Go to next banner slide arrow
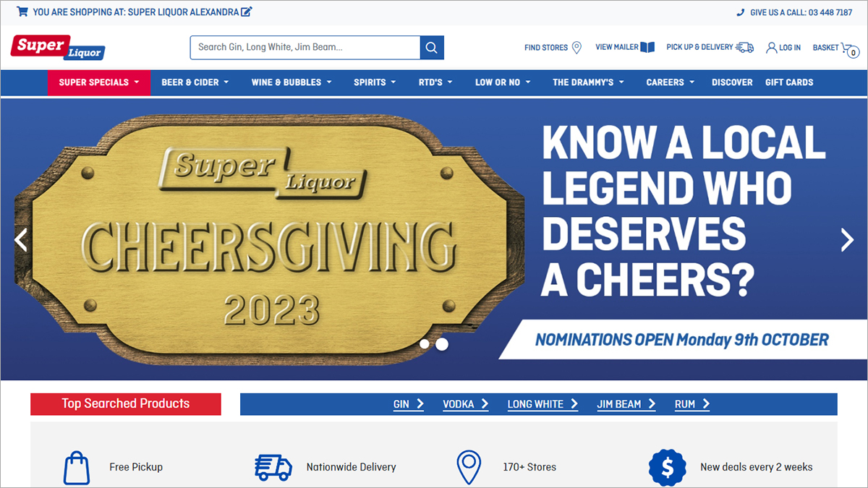Screen dimensions: 868x488 (x=847, y=239)
